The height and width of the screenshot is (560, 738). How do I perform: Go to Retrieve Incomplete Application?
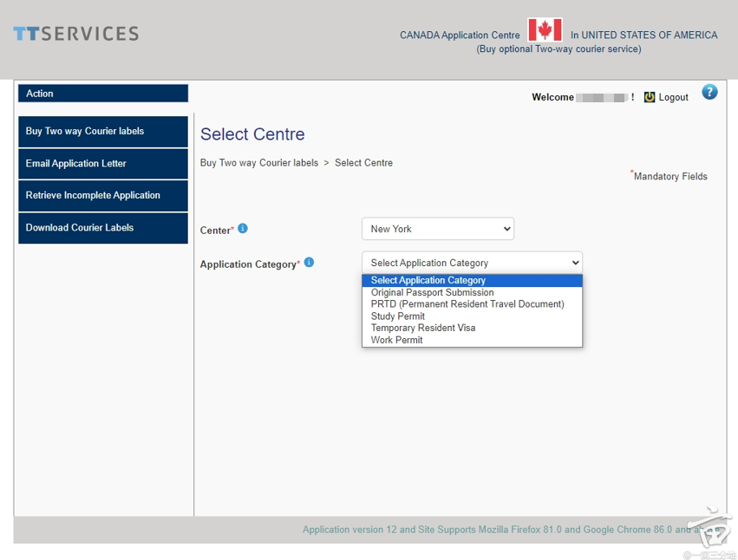pos(102,196)
